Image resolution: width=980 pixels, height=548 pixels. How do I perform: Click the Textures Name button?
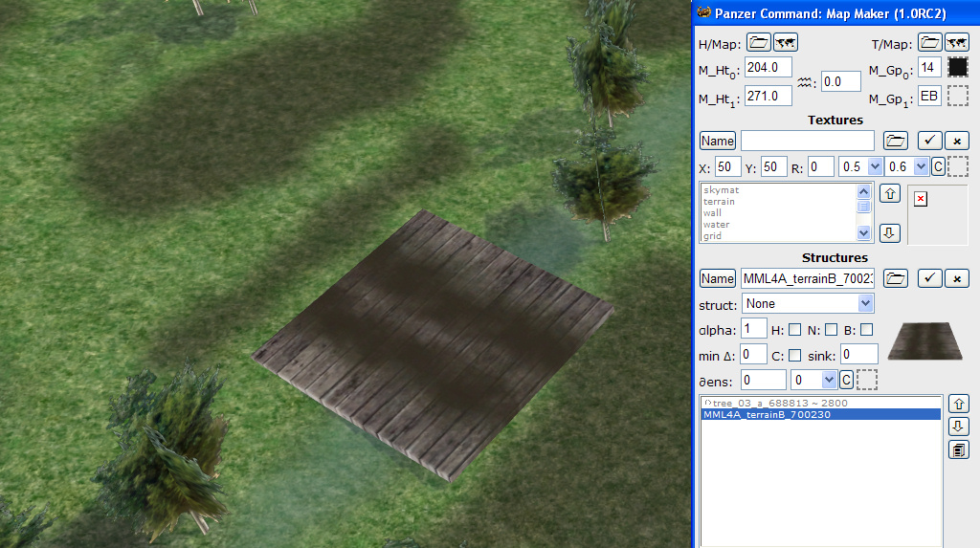tap(718, 142)
